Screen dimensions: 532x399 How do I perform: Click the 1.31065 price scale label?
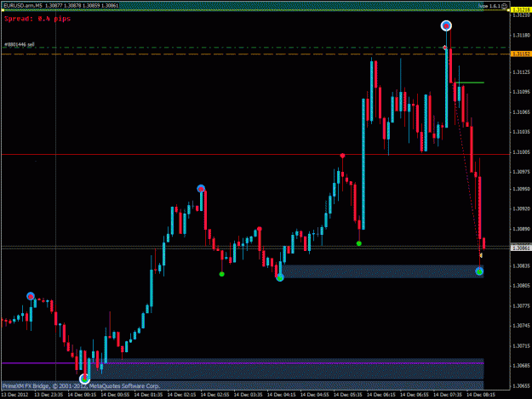point(522,111)
